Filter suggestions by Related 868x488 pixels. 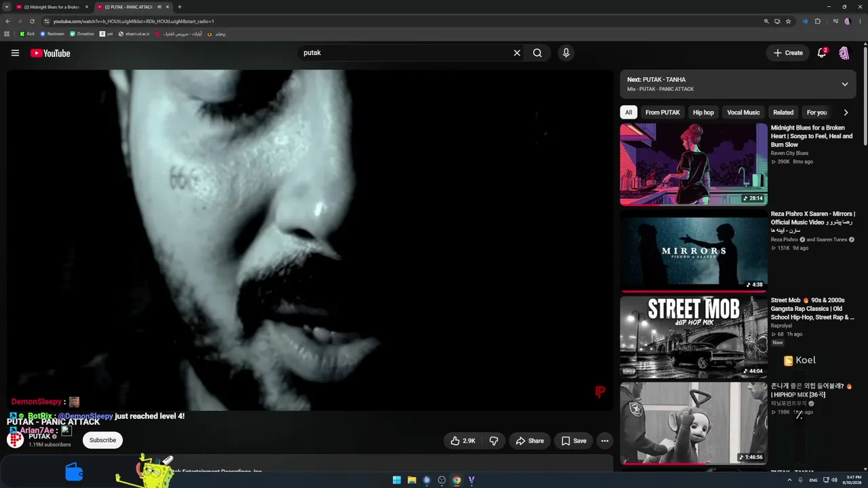coord(783,113)
